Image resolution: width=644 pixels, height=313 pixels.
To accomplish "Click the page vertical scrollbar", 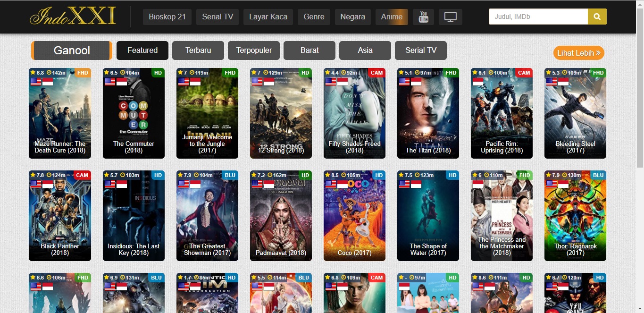I will click(640, 142).
